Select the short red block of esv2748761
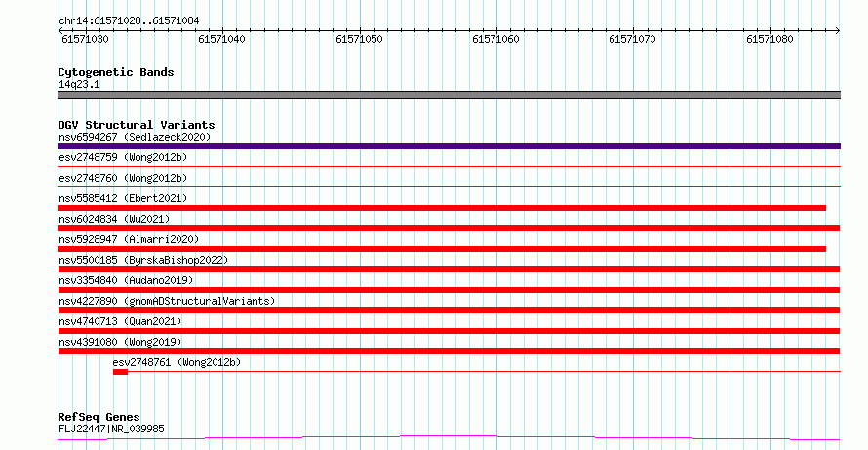 coord(120,372)
